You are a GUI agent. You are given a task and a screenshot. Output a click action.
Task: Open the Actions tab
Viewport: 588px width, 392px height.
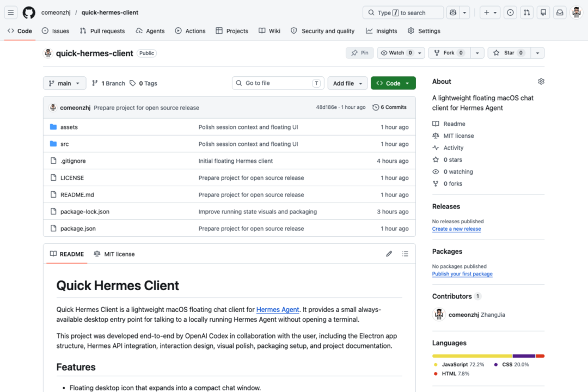pos(191,30)
